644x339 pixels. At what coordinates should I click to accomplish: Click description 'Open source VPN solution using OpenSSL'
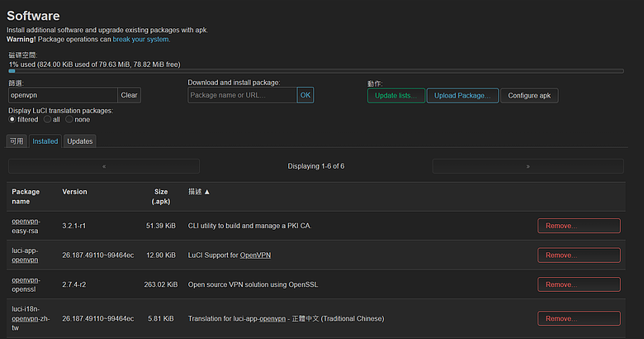tap(253, 284)
